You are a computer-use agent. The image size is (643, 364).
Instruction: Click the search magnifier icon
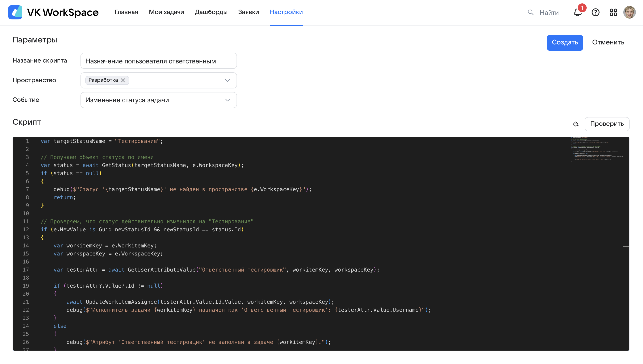[x=530, y=12]
